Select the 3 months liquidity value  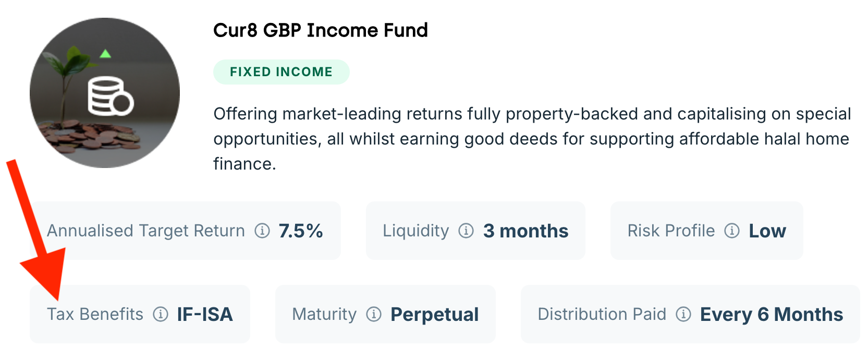point(525,231)
